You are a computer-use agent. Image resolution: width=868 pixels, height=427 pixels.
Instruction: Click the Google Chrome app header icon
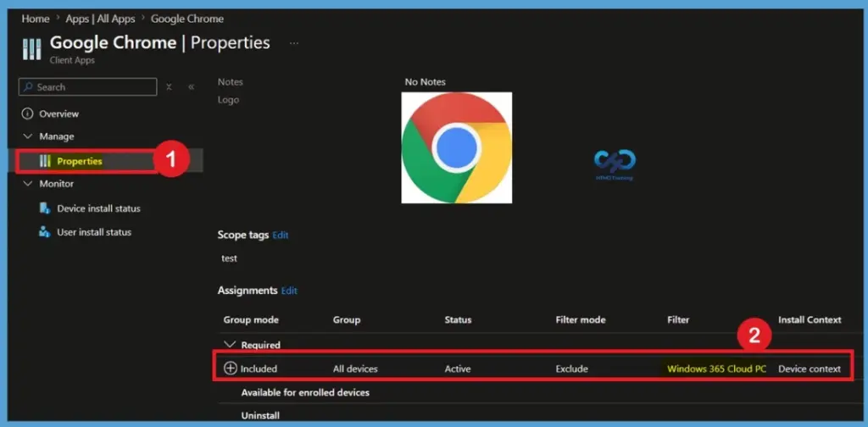(x=31, y=48)
